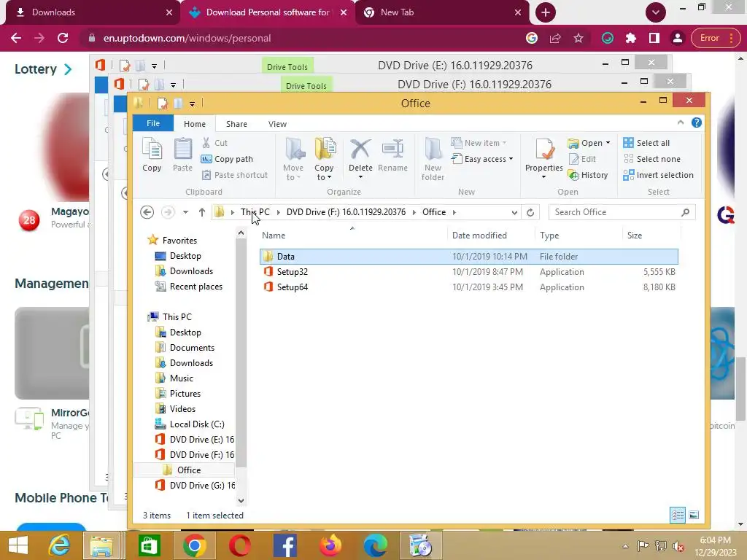
Task: Open the Windows Start button
Action: pos(18,545)
